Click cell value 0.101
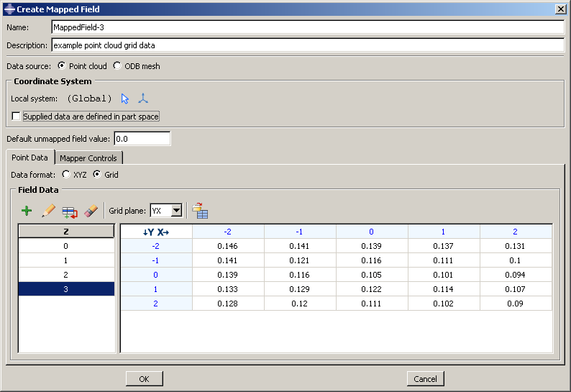 [443, 275]
